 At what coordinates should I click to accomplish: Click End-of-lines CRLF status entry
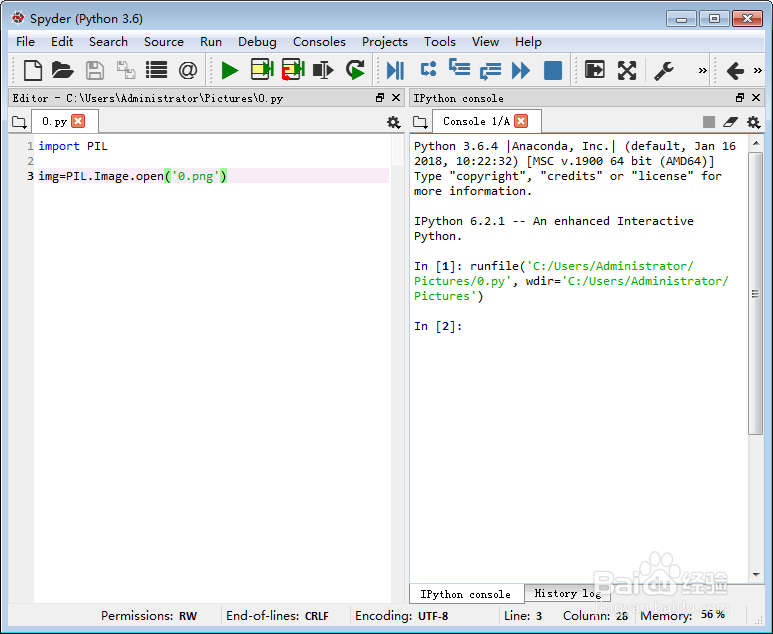pyautogui.click(x=277, y=616)
